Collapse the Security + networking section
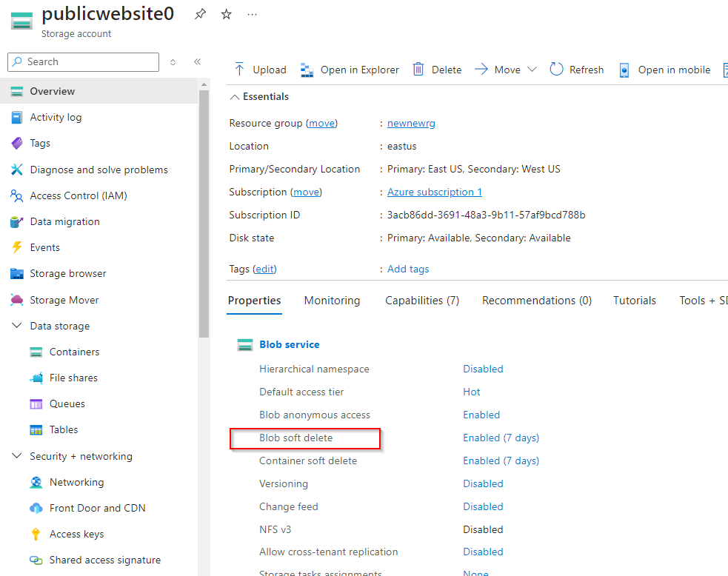The width and height of the screenshot is (728, 576). 17,456
